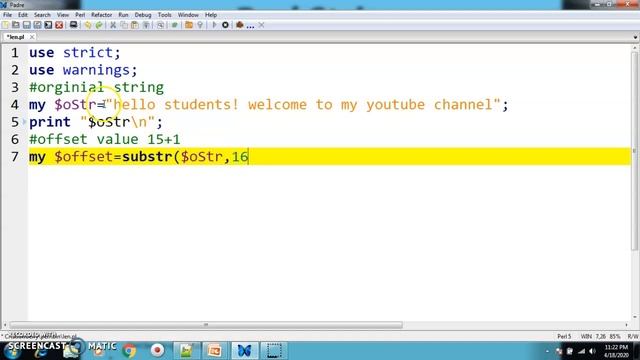The width and height of the screenshot is (640, 360).
Task: Click the vertical scrollbar down arrow
Action: [635, 317]
